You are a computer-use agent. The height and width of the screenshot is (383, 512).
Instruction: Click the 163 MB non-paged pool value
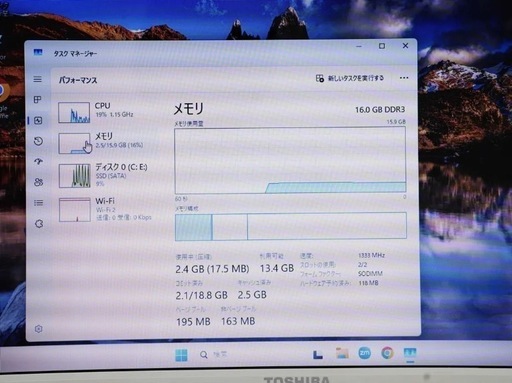click(238, 321)
